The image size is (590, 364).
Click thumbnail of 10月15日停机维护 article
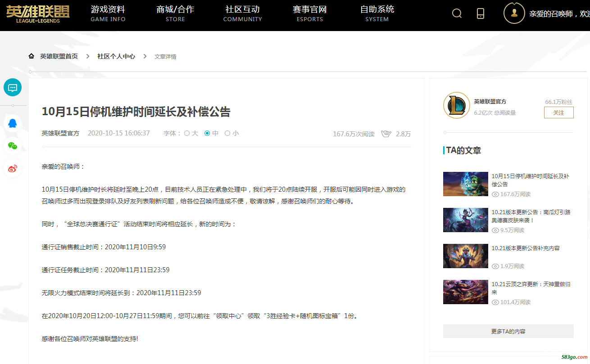point(465,184)
